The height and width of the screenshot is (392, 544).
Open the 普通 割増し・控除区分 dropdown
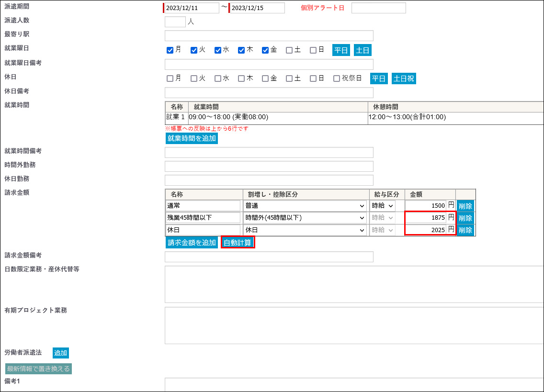(305, 206)
